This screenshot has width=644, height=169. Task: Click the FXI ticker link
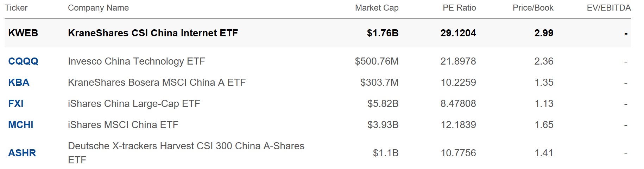(16, 104)
